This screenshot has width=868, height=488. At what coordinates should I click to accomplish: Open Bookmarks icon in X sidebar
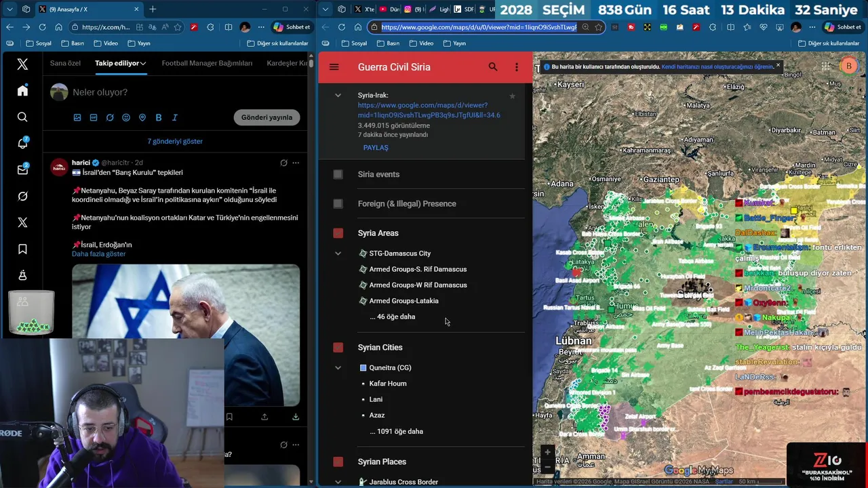[x=22, y=249]
